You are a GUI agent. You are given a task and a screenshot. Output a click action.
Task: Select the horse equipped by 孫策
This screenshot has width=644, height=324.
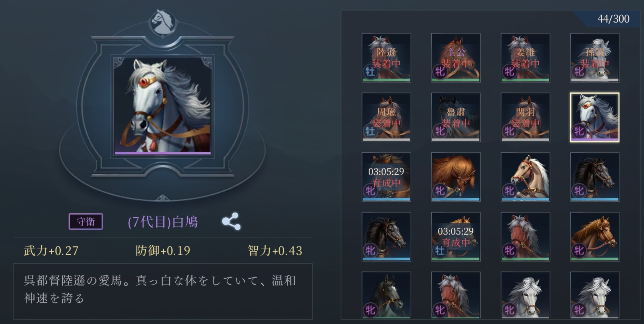[595, 58]
